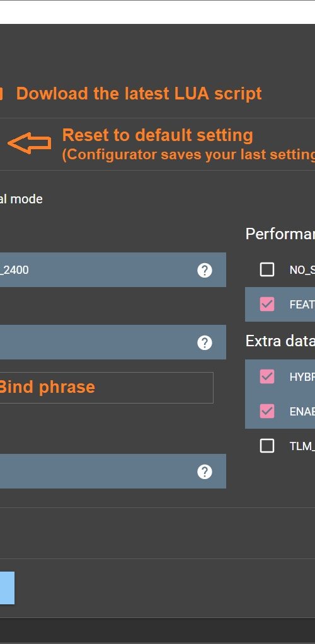
Task: Uncheck the FEAT option checkbox
Action: (267, 304)
